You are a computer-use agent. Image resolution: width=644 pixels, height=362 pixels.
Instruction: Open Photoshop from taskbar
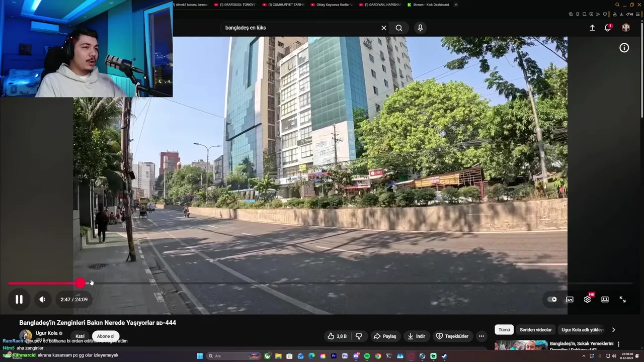pyautogui.click(x=345, y=356)
